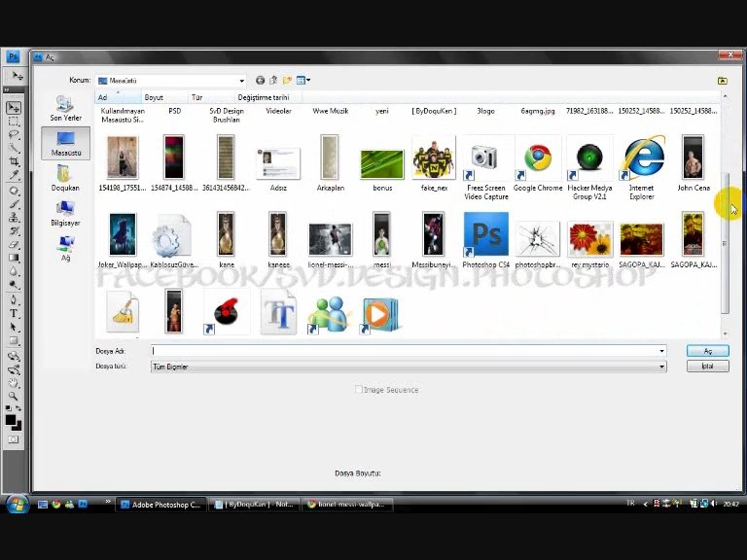Open Ağ network location

pyautogui.click(x=65, y=248)
